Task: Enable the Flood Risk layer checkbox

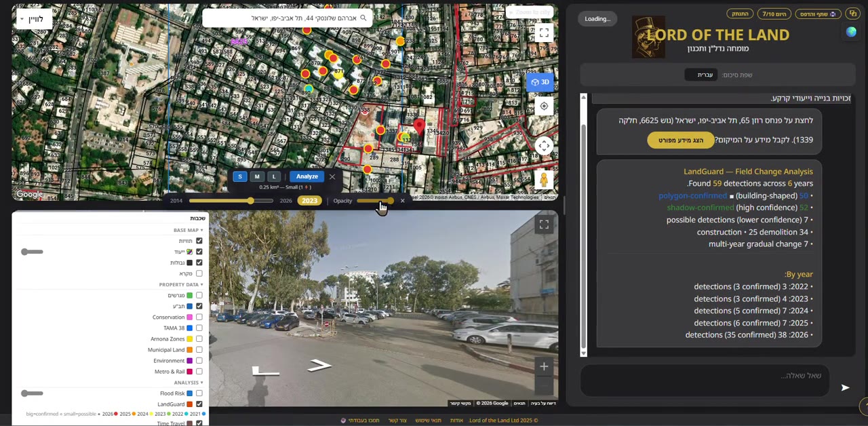Action: click(x=199, y=393)
